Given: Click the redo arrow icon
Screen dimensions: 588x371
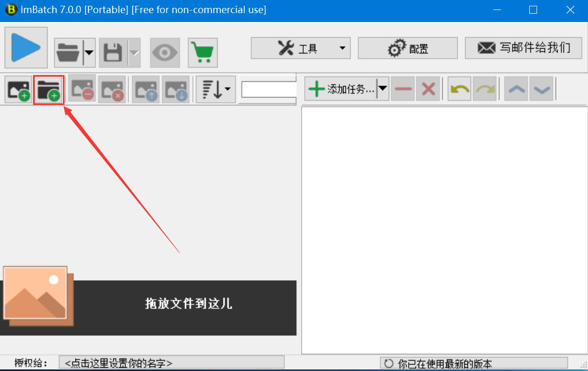Looking at the screenshot, I should [485, 89].
